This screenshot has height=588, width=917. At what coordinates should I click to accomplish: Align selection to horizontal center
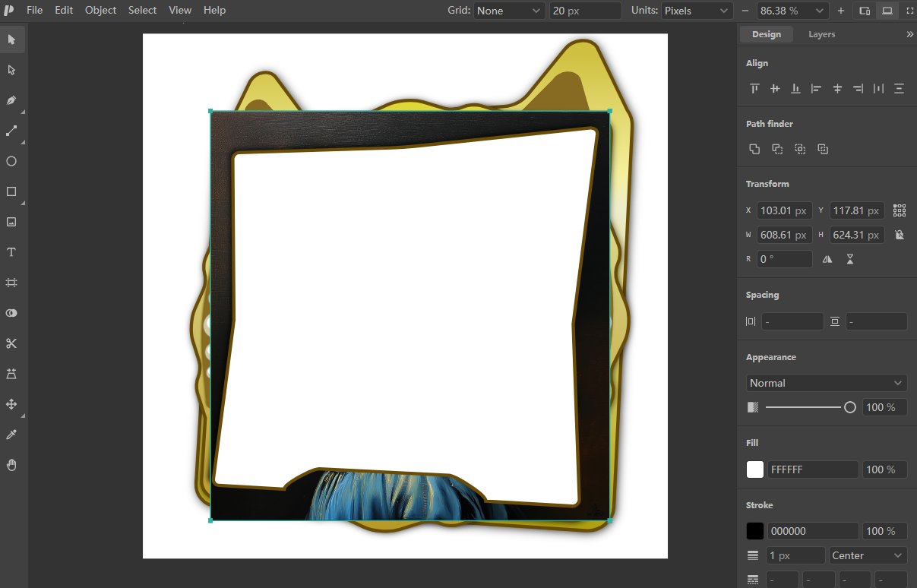click(837, 89)
